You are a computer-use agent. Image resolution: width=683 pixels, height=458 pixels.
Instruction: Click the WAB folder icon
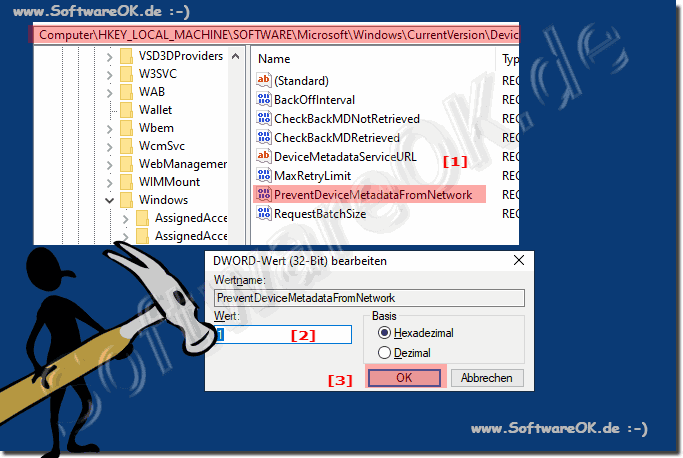[x=126, y=92]
